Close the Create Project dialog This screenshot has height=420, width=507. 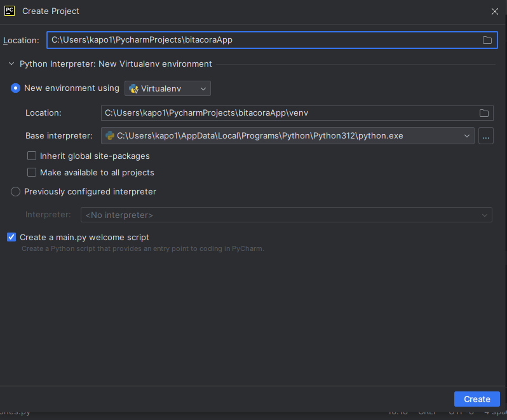point(494,11)
